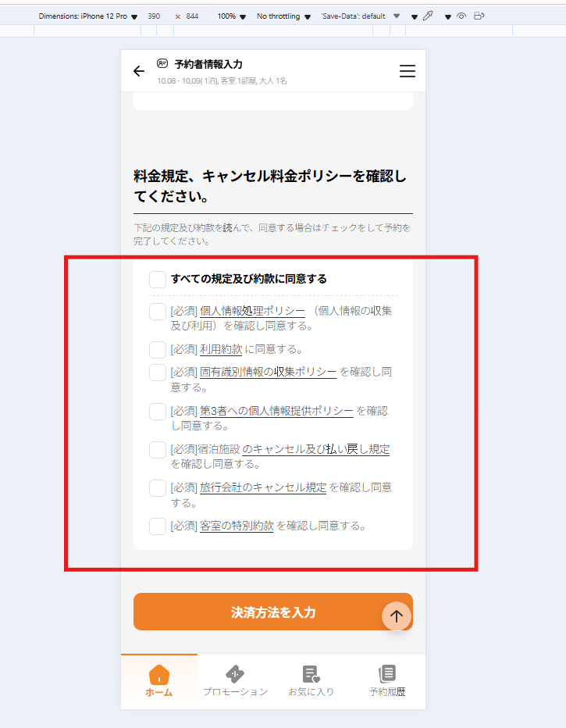The height and width of the screenshot is (728, 566).
Task: Open お気に入り favorites icon
Action: pos(311,681)
